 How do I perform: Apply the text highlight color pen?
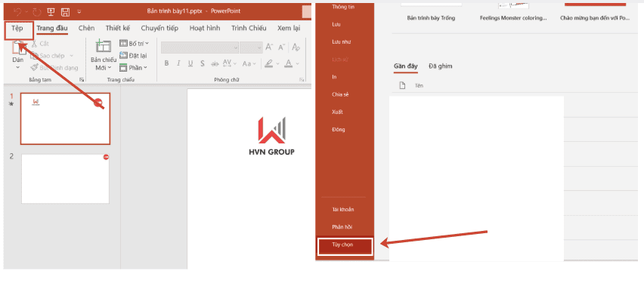(269, 63)
